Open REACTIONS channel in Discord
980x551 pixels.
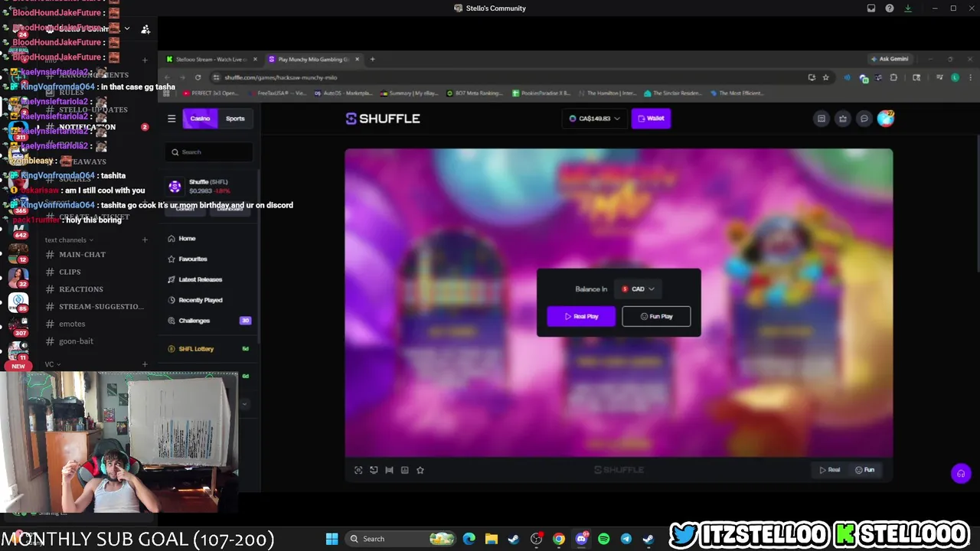(80, 289)
